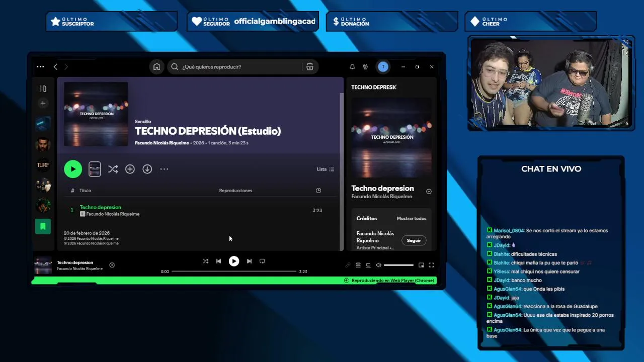Open more options dots for the single
The image size is (644, 362).
point(164,169)
